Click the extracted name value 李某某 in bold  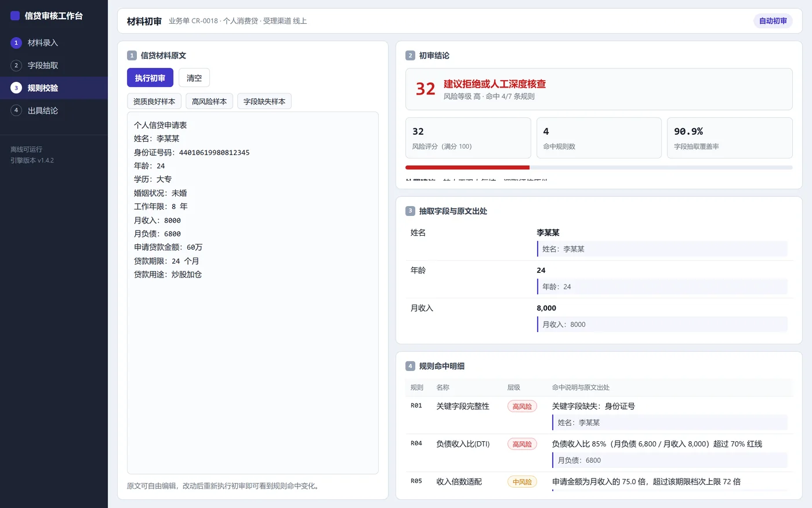click(548, 233)
